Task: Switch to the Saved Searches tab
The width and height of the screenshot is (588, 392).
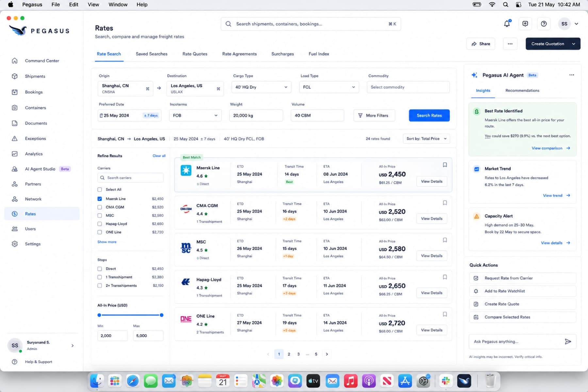Action: point(152,54)
